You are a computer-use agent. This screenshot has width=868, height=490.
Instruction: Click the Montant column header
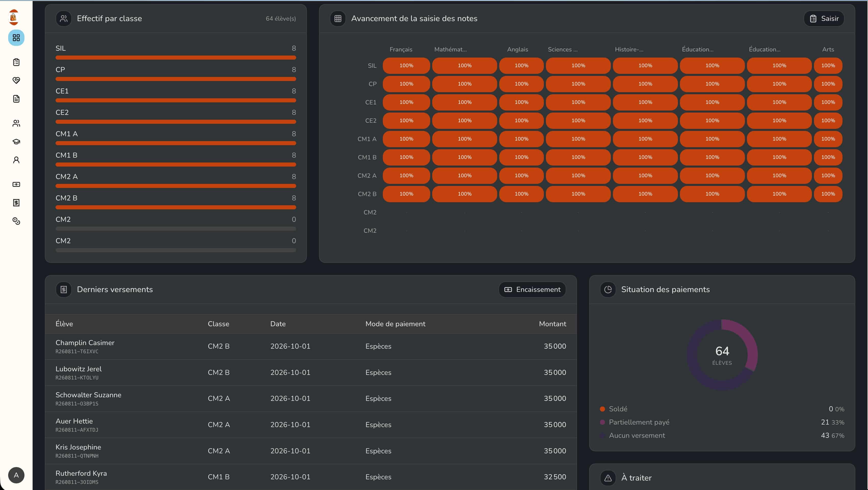[552, 324]
